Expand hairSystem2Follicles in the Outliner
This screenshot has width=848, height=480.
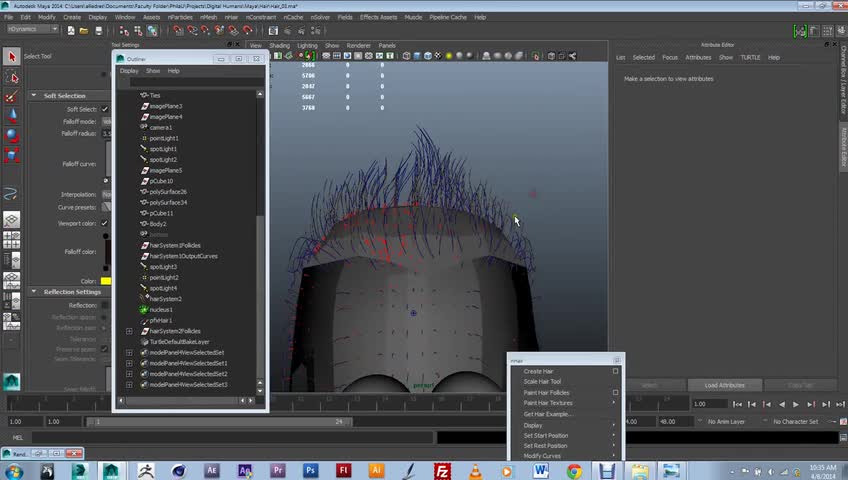[x=129, y=331]
